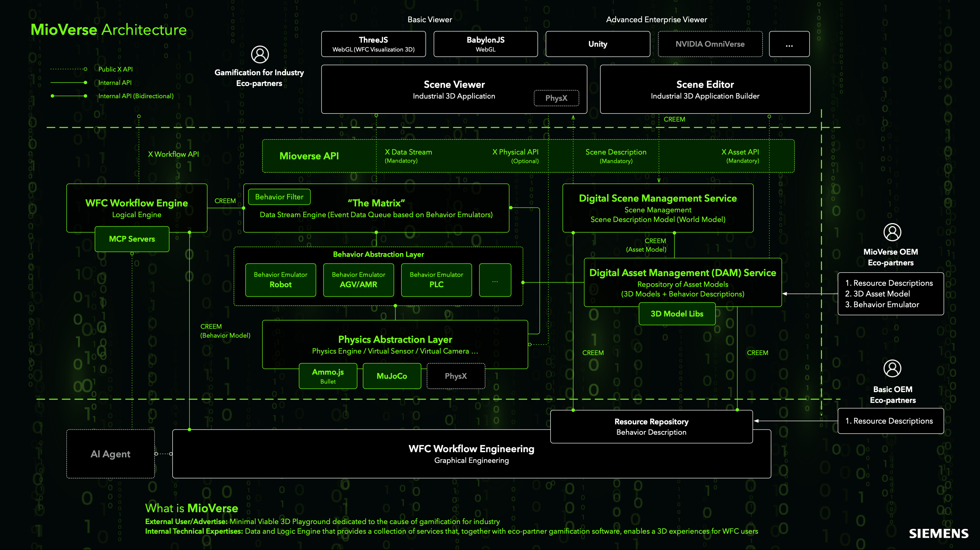Click the Resource Repository box
This screenshot has width=980, height=550.
click(651, 427)
